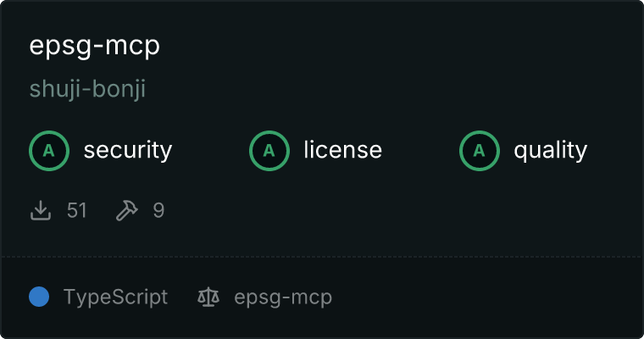644x339 pixels.
Task: Click the license grade A badge
Action: (x=269, y=151)
